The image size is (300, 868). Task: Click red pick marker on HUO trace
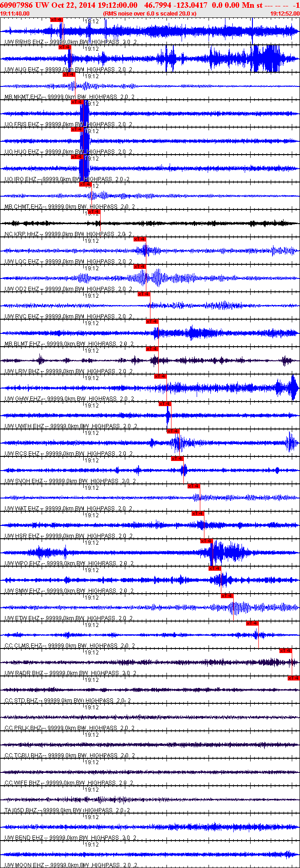pos(77,129)
